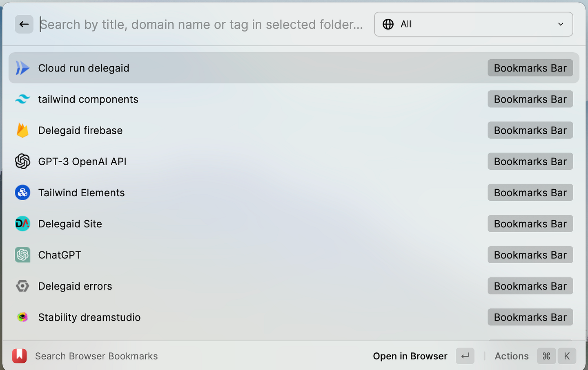Click Open in Browser
This screenshot has width=588, height=370.
coord(410,356)
